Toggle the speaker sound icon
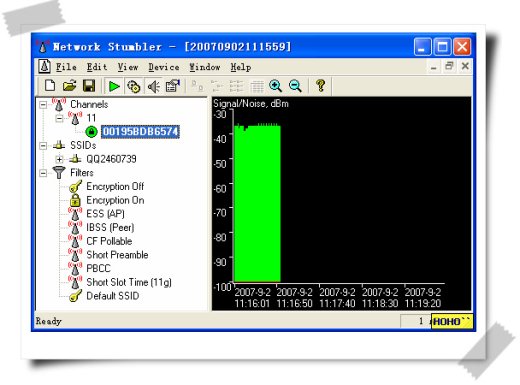This screenshot has height=385, width=520. pyautogui.click(x=153, y=86)
